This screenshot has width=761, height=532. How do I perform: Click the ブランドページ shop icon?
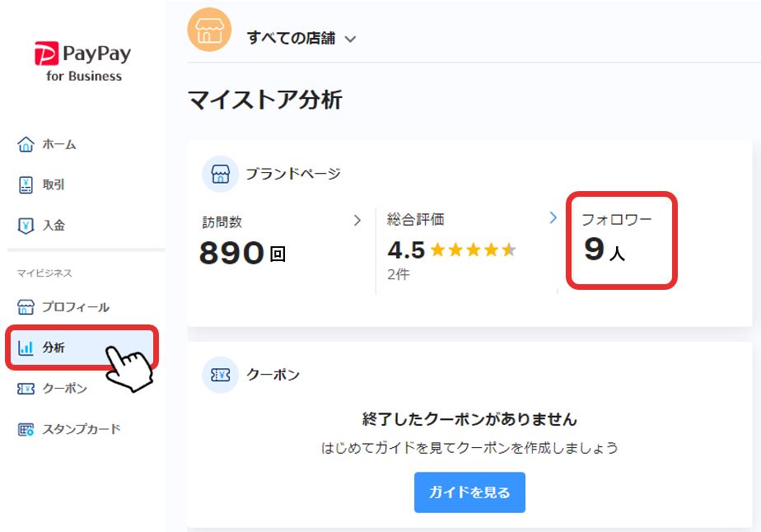pos(221,174)
